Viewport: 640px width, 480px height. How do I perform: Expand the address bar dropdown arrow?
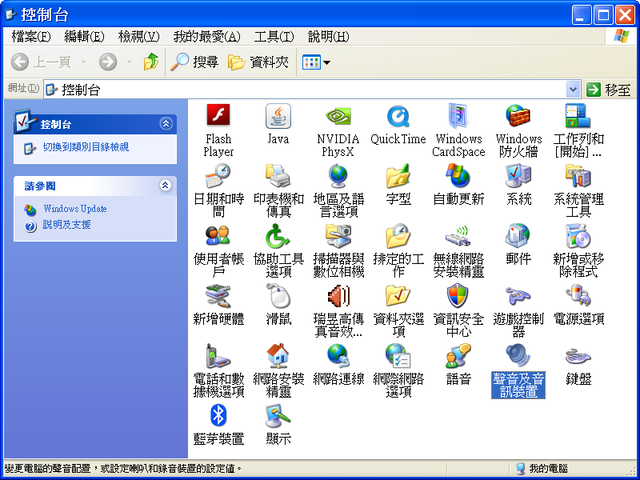(573, 89)
